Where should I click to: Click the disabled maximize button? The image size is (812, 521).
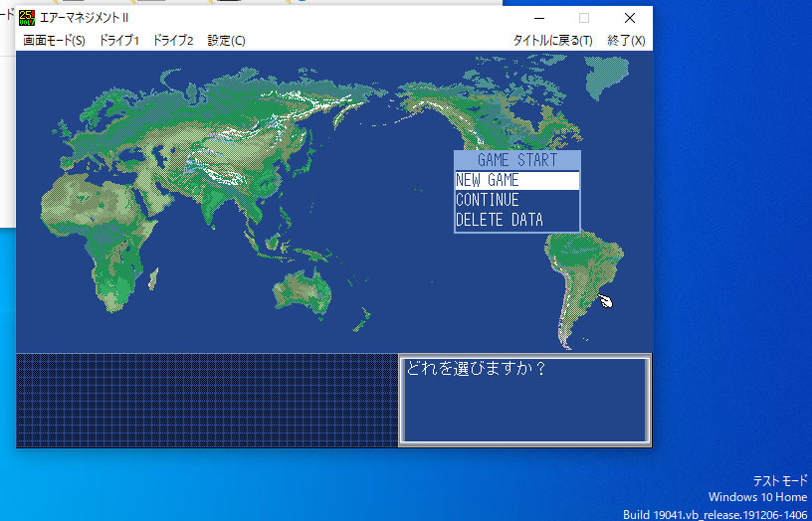tap(584, 18)
